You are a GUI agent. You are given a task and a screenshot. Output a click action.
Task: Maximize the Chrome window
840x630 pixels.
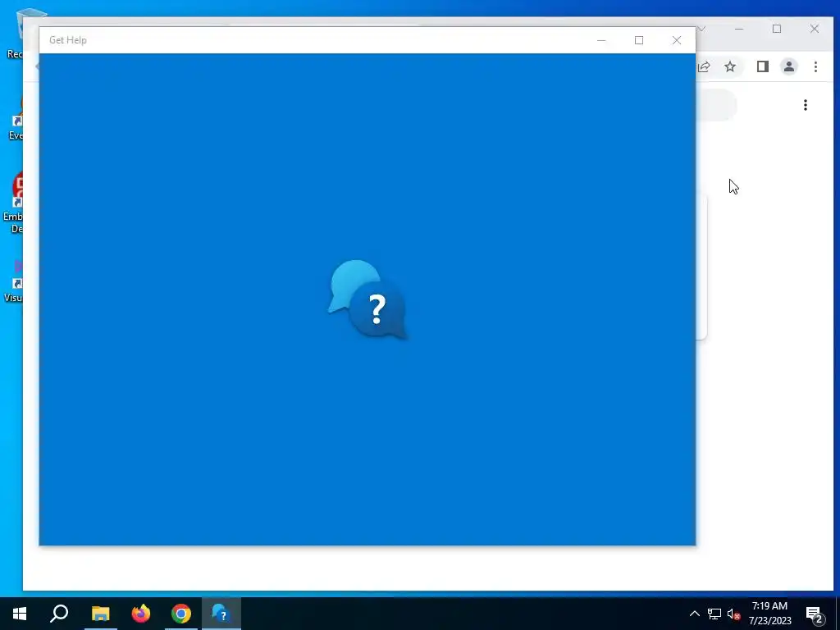click(x=777, y=29)
